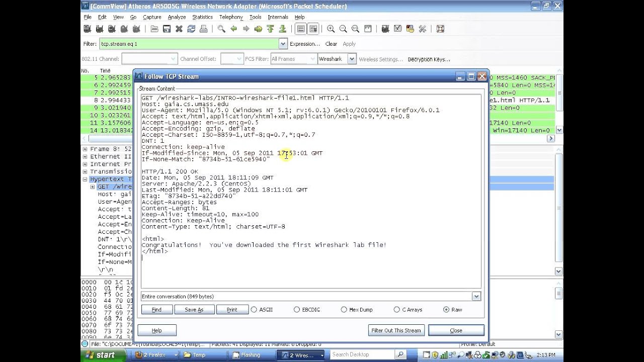Toggle packet list colorize button
The height and width of the screenshot is (362, 644).
point(301,29)
